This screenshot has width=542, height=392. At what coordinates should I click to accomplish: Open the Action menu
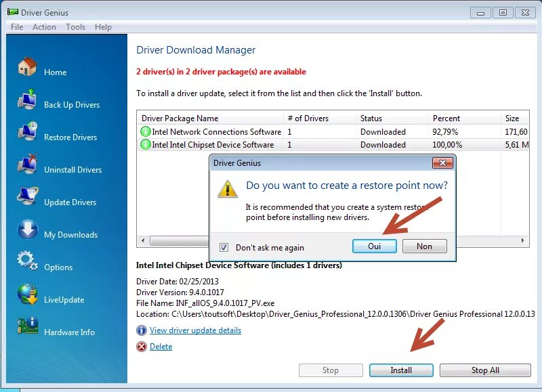click(x=44, y=27)
